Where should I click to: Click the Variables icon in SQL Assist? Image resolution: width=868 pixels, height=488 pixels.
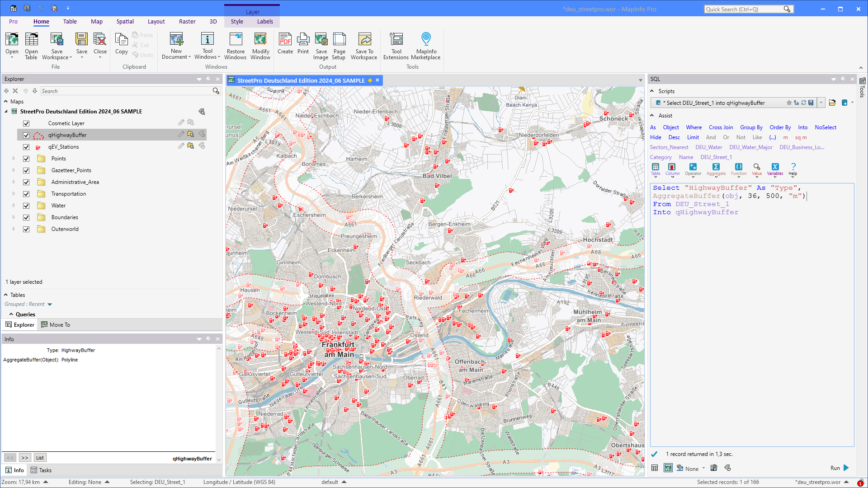(x=775, y=169)
